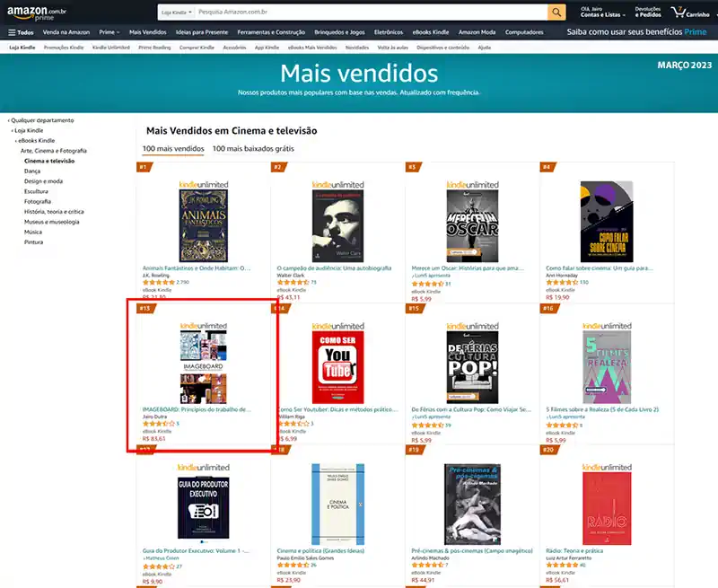This screenshot has height=588, width=718.
Task: Click star rating of O campeão de audiência
Action: pyautogui.click(x=293, y=283)
